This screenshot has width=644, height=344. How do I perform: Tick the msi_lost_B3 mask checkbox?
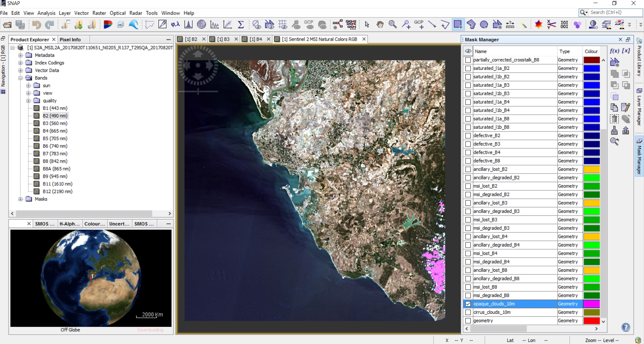pos(468,220)
